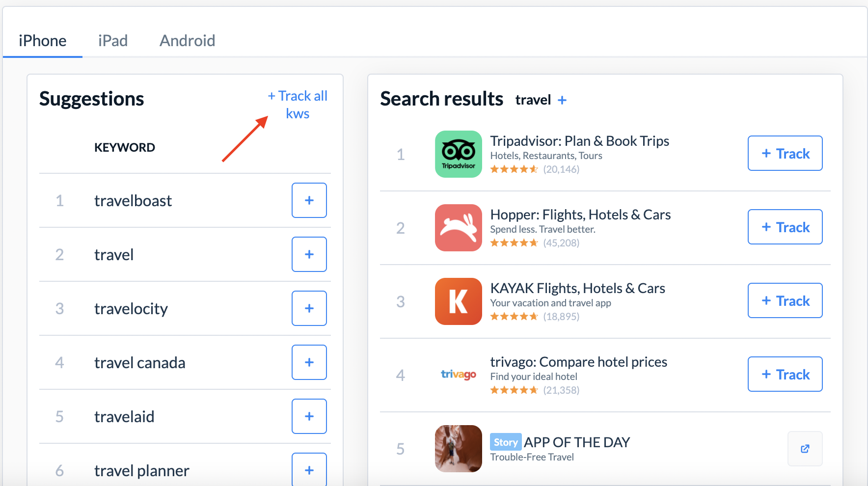Add keyword travelboast with plus icon
Image resolution: width=868 pixels, height=486 pixels.
(x=309, y=200)
